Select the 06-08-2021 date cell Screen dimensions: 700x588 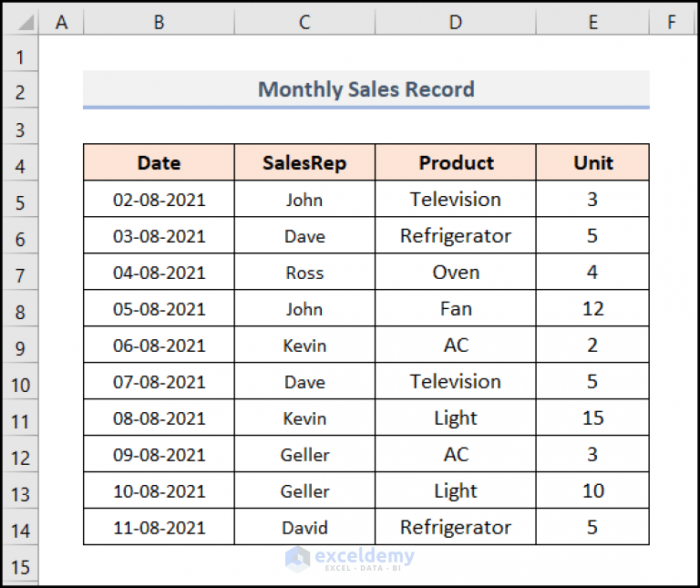[159, 345]
